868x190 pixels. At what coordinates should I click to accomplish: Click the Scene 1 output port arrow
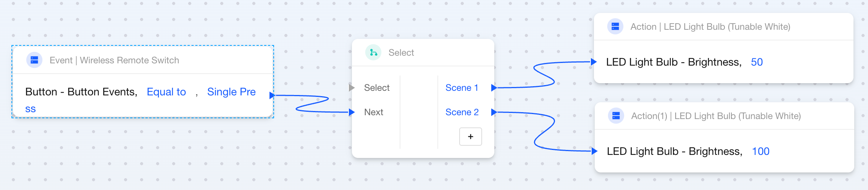[494, 88]
